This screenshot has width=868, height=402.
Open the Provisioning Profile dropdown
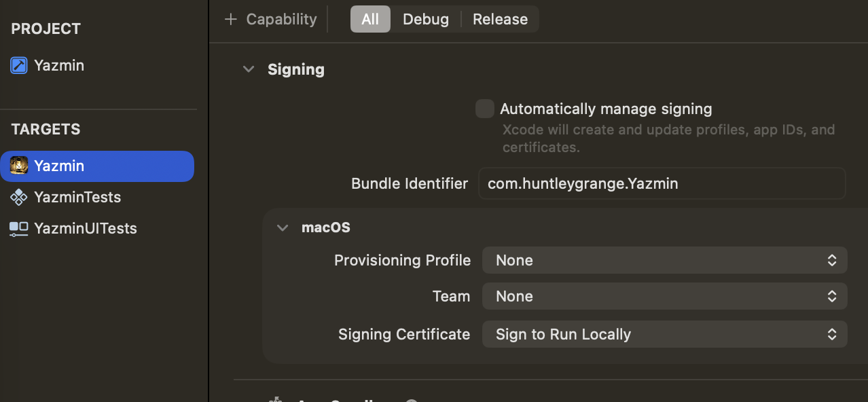coord(664,260)
